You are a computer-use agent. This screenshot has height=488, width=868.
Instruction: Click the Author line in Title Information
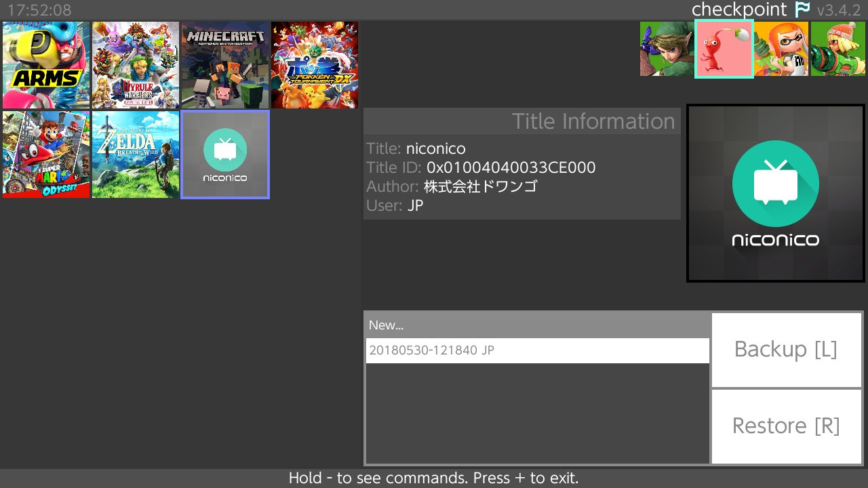click(x=452, y=186)
